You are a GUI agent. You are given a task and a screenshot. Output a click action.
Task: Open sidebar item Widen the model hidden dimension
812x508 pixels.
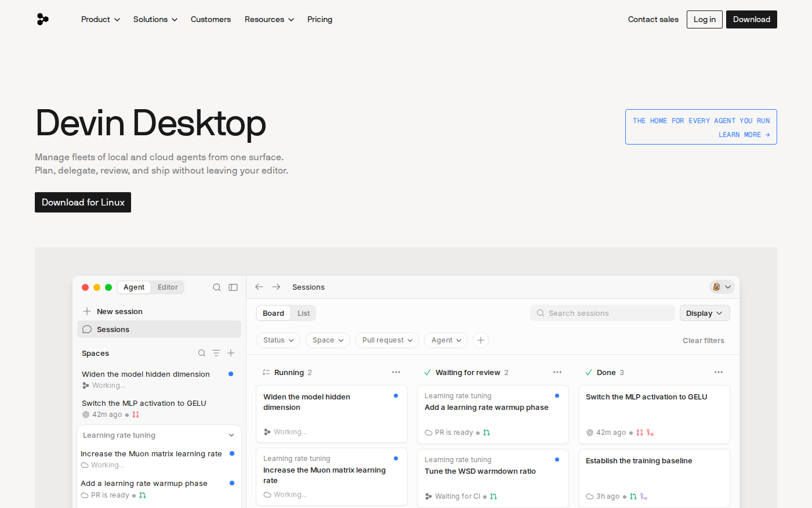pyautogui.click(x=158, y=379)
